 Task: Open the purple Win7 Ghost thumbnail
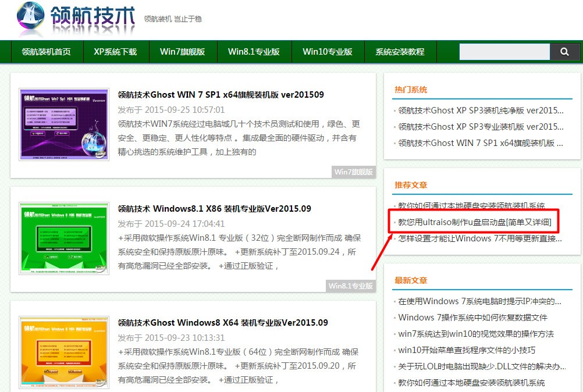click(64, 124)
